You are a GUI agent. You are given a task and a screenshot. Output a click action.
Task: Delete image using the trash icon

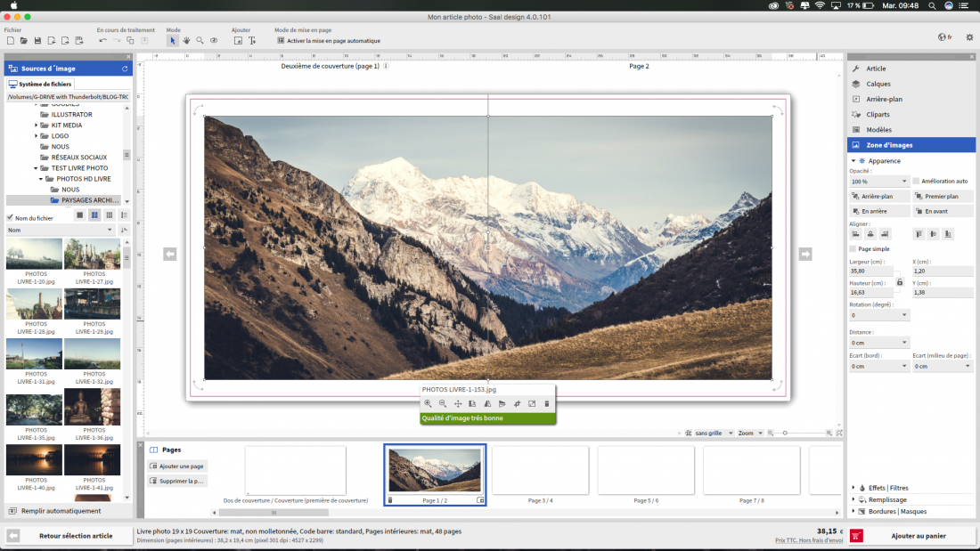click(x=547, y=403)
